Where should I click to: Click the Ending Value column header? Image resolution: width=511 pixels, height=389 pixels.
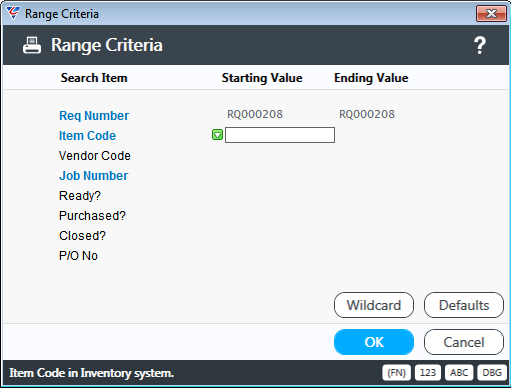coord(371,78)
